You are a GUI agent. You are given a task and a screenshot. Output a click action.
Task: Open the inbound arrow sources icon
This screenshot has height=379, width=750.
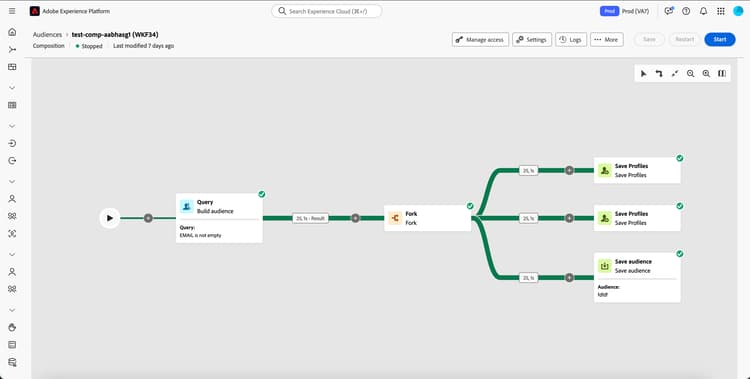pyautogui.click(x=12, y=143)
